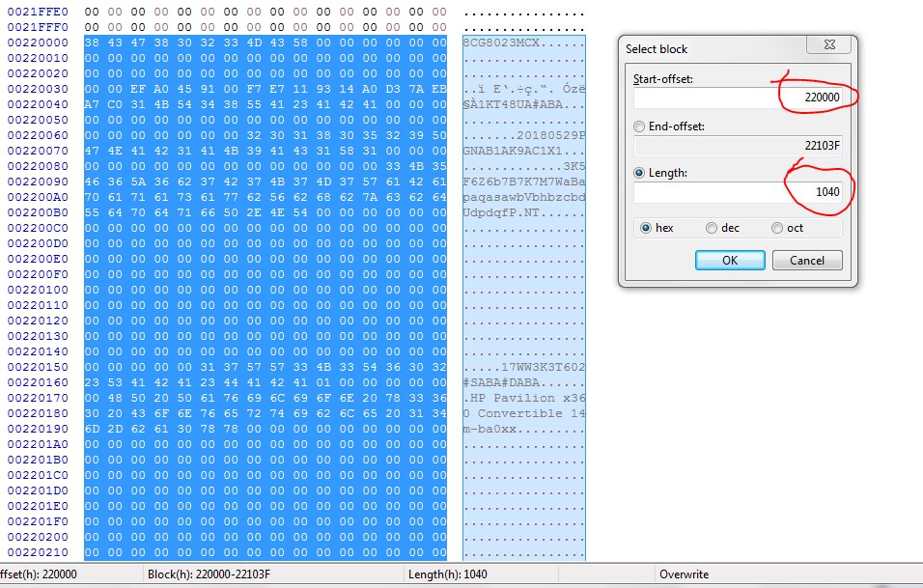Choose oct number format

point(777,228)
